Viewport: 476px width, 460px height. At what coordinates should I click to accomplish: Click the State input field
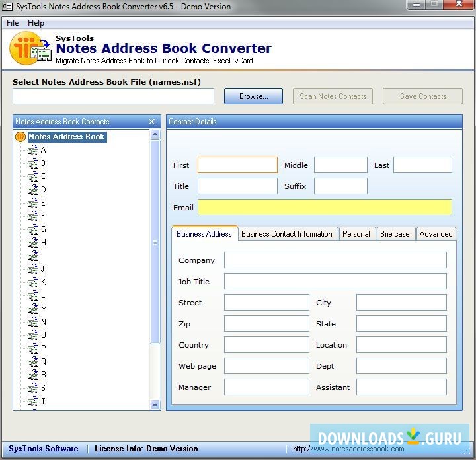pyautogui.click(x=401, y=323)
